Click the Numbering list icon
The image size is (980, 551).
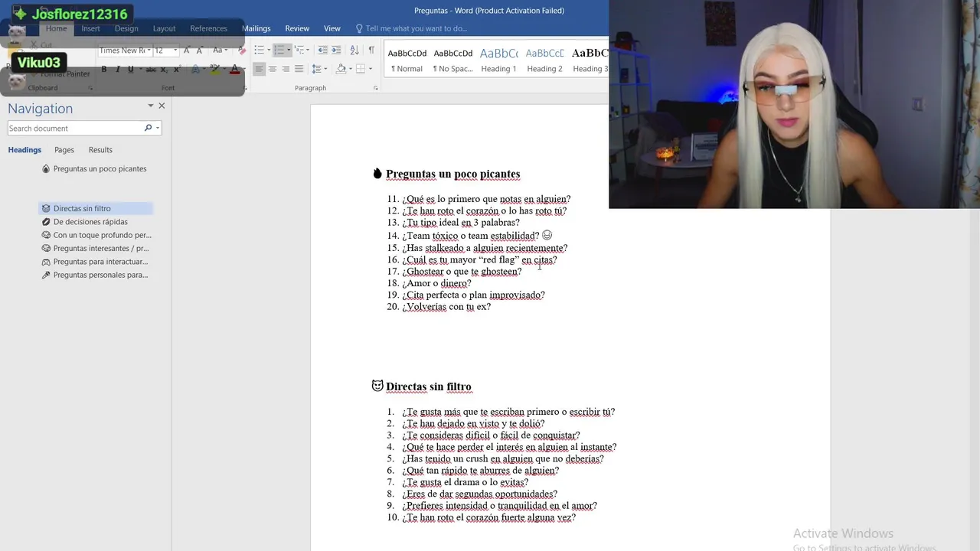pos(279,50)
